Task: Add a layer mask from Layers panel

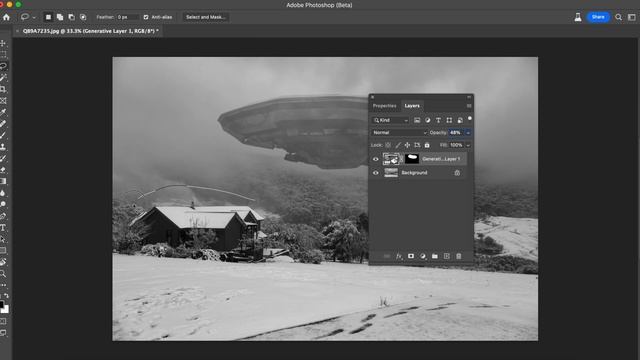Action: (411, 256)
